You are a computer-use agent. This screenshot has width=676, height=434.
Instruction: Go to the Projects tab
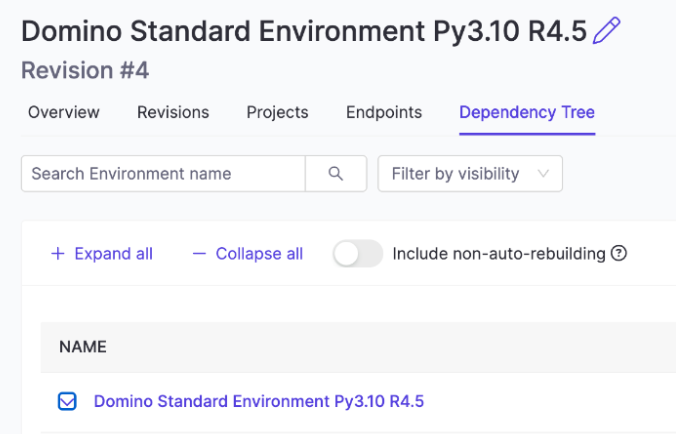click(277, 112)
